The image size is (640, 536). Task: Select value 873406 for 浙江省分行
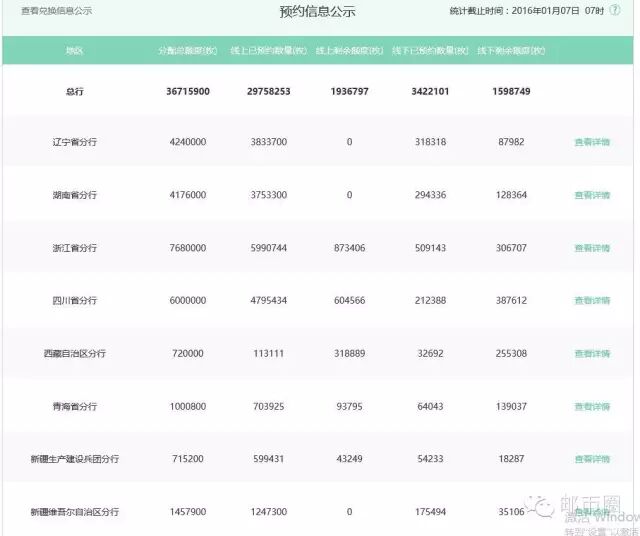349,248
